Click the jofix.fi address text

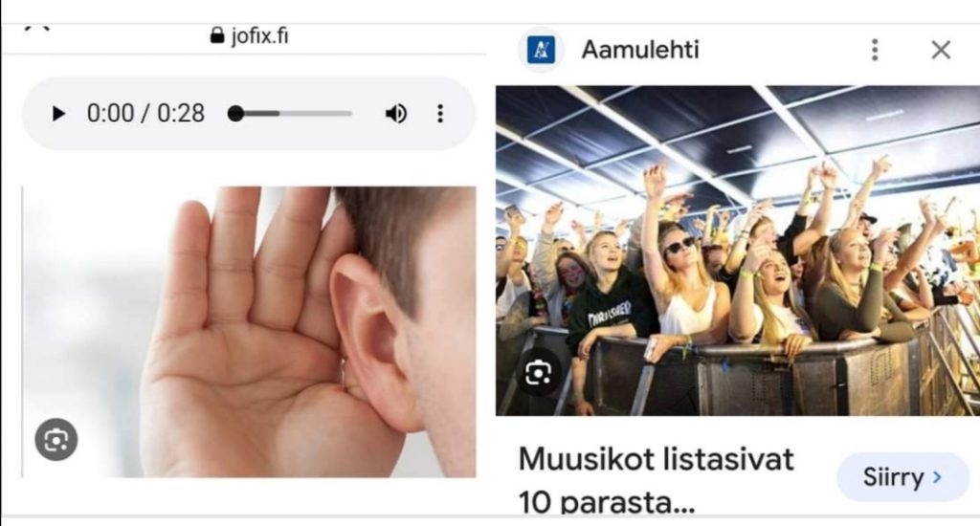pyautogui.click(x=259, y=35)
